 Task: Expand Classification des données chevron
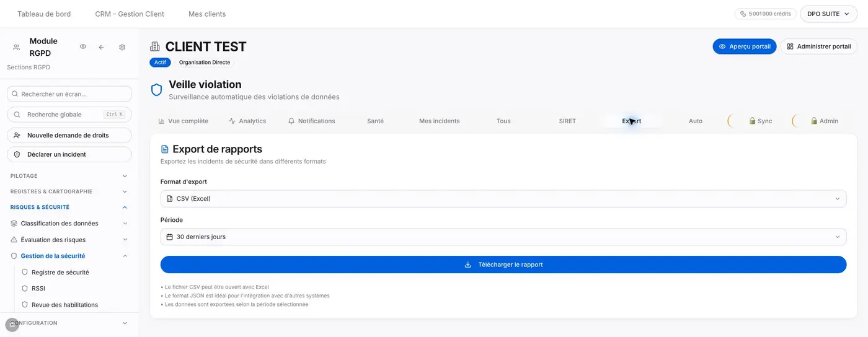[x=125, y=224]
